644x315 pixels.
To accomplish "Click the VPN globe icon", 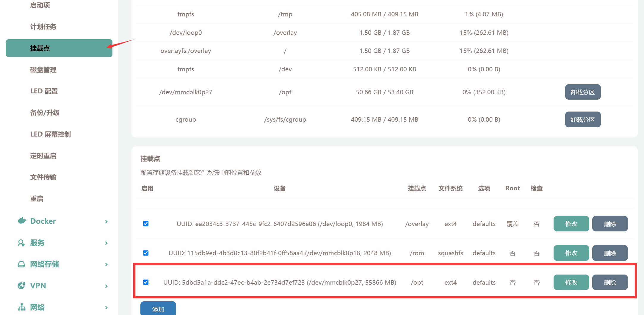I will (x=21, y=286).
